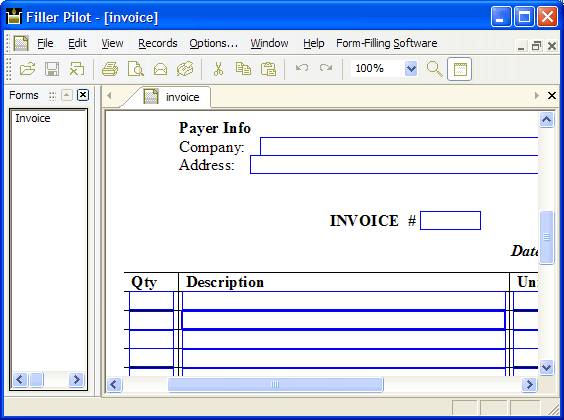
Task: Click the document's horizontal scrollbar thumb
Action: pos(276,384)
